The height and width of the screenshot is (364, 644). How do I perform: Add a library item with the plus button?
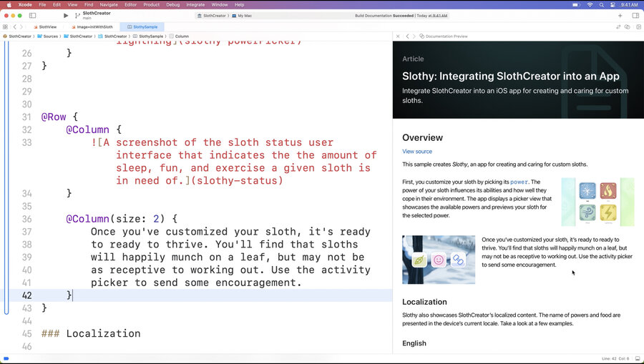coord(620,16)
